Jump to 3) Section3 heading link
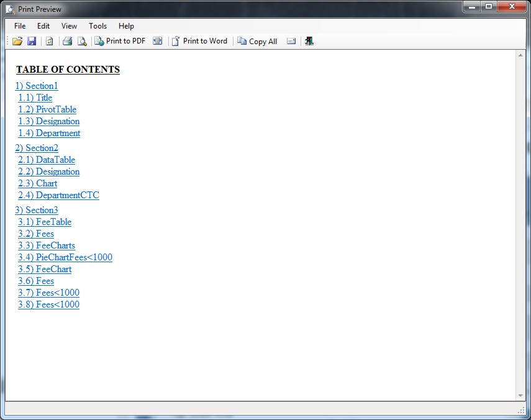Image resolution: width=531 pixels, height=420 pixels. tap(37, 210)
